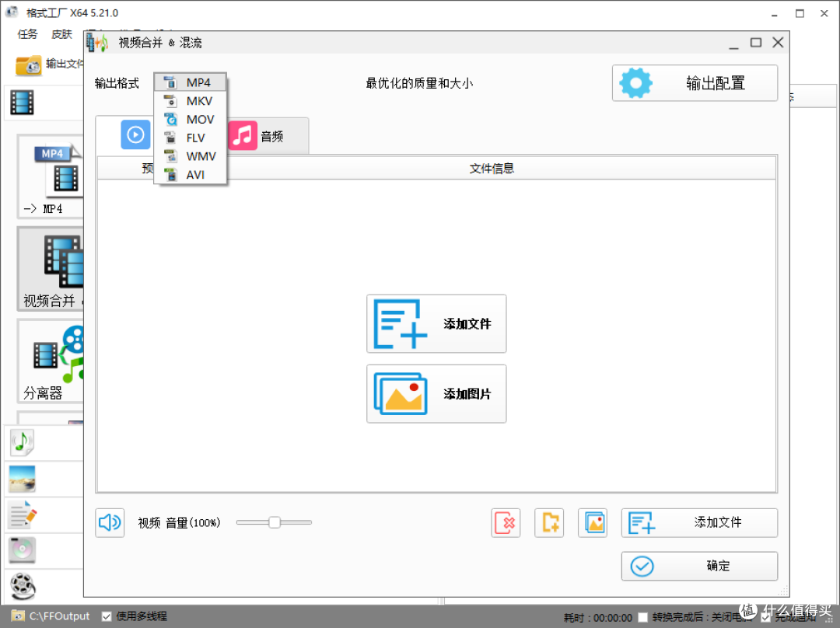This screenshot has width=840, height=628.
Task: Remove file with red delete icon
Action: tap(506, 522)
